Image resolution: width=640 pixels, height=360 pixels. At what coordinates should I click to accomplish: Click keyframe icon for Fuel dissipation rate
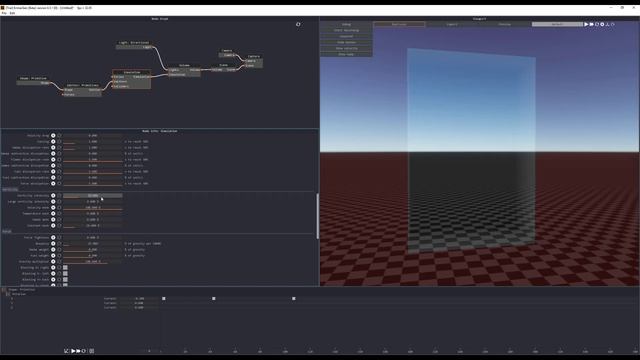(x=53, y=171)
